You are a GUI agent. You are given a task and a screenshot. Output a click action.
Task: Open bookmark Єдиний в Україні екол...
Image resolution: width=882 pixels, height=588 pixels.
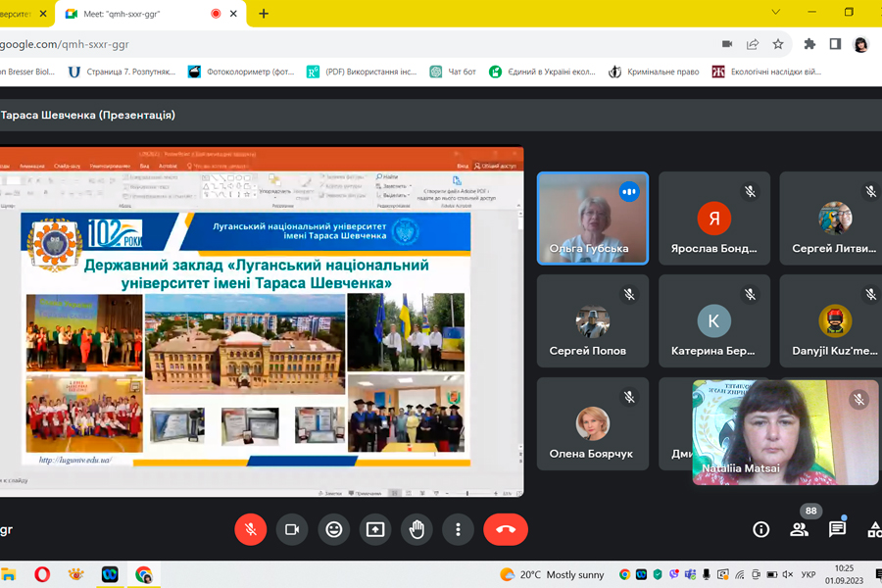pos(542,72)
